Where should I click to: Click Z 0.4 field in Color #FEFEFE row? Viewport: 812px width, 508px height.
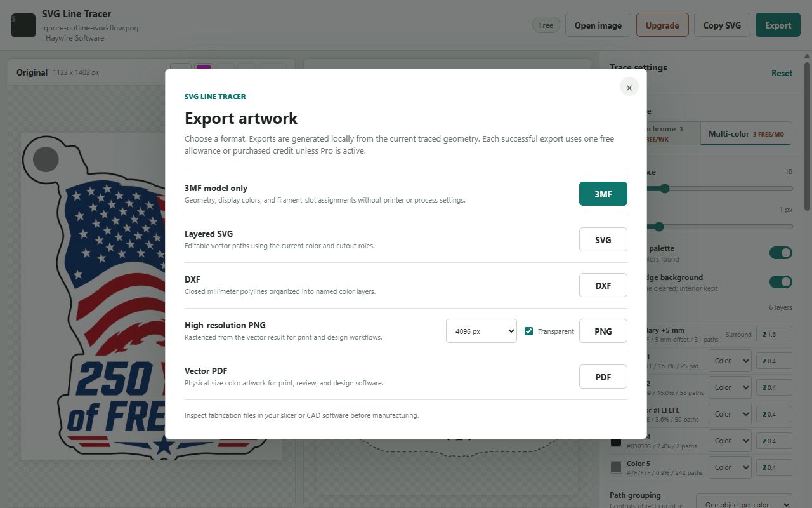pos(774,414)
